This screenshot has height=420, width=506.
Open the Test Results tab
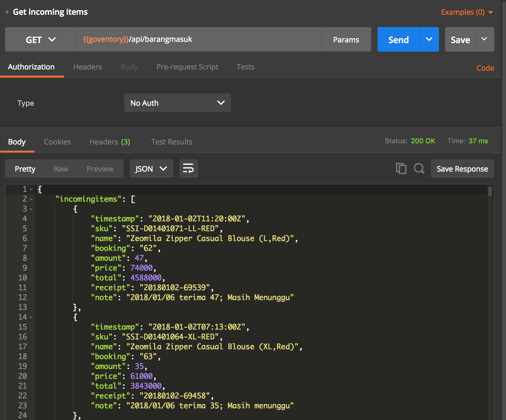172,142
